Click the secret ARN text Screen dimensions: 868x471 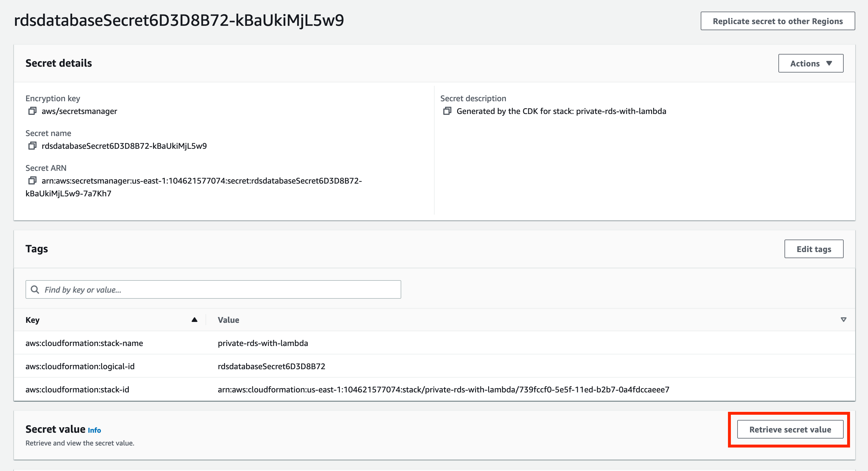tap(201, 181)
